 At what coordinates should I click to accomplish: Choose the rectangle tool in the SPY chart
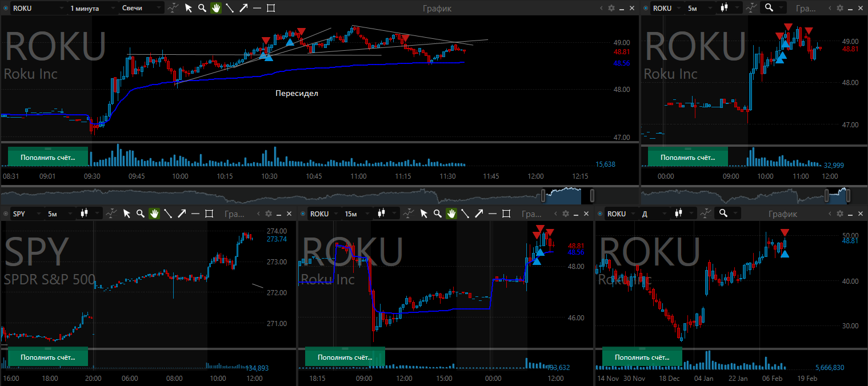coord(209,214)
